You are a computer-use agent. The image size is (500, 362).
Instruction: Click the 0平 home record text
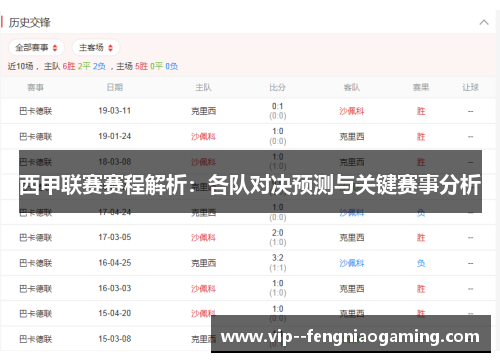[156, 66]
